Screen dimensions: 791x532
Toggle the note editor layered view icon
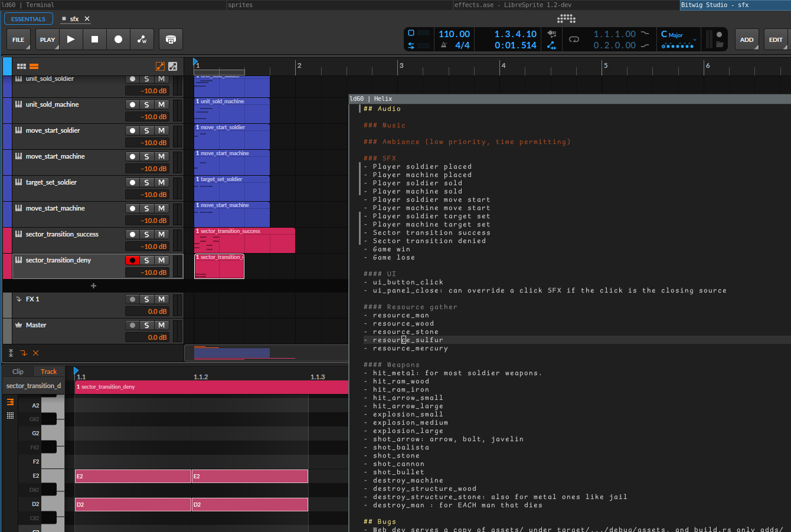click(10, 402)
